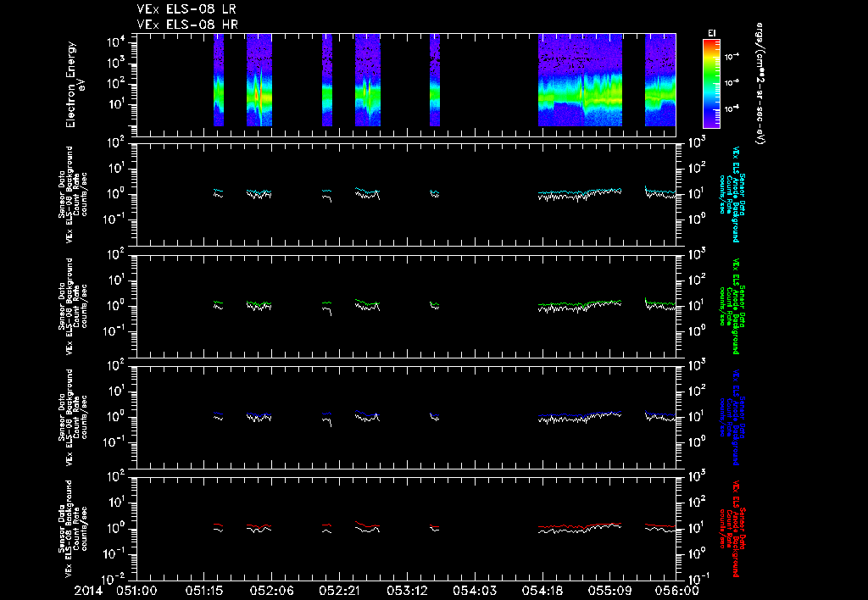Viewport: 868px width, 600px height.
Task: Click the spectrogram's 10^4 energy tick label
Action: [117, 42]
